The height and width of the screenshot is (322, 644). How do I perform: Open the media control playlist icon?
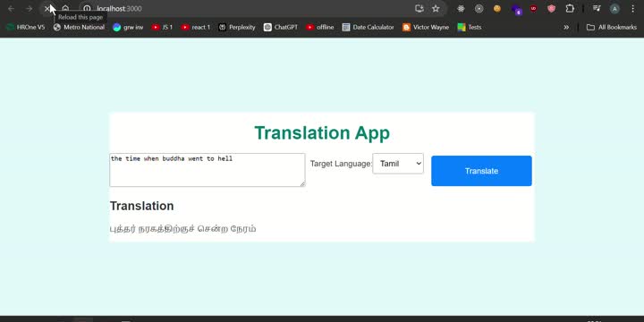click(597, 9)
